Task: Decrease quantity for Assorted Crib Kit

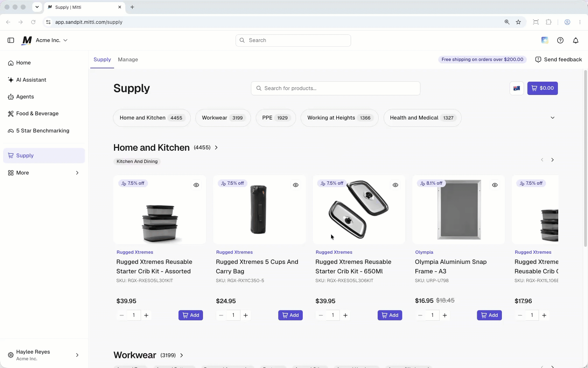Action: tap(121, 315)
